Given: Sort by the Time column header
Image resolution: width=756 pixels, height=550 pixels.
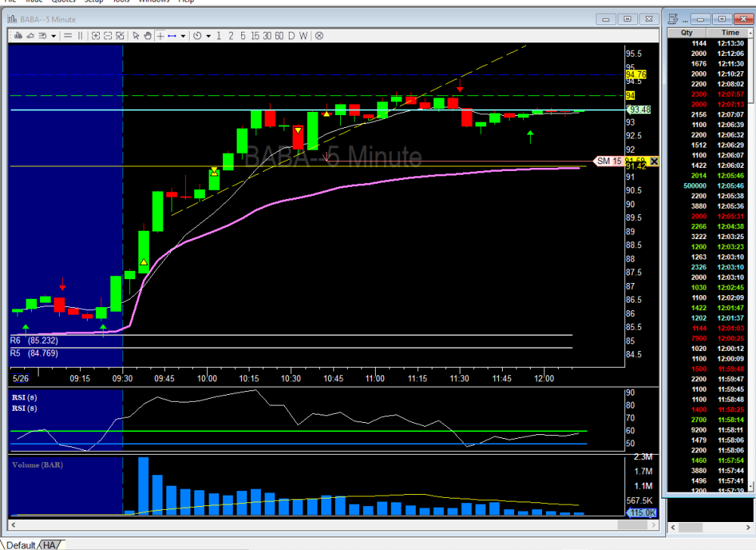Looking at the screenshot, I should [730, 33].
